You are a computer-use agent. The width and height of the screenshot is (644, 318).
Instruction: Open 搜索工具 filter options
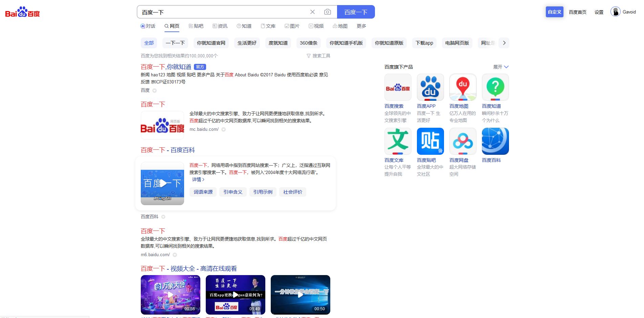tap(318, 56)
